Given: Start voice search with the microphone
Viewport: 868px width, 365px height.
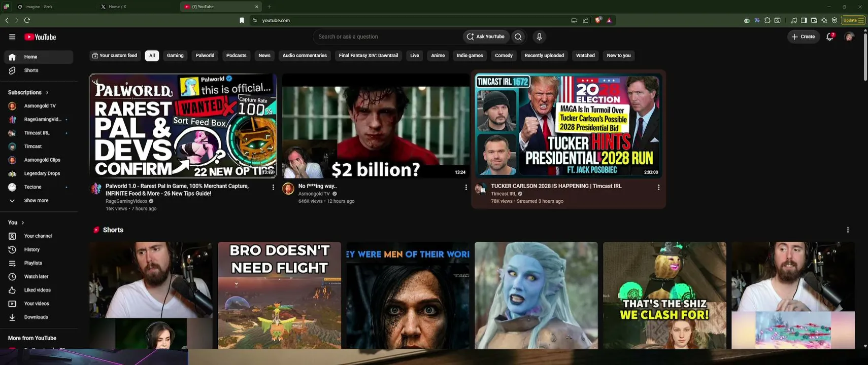Looking at the screenshot, I should click(539, 36).
